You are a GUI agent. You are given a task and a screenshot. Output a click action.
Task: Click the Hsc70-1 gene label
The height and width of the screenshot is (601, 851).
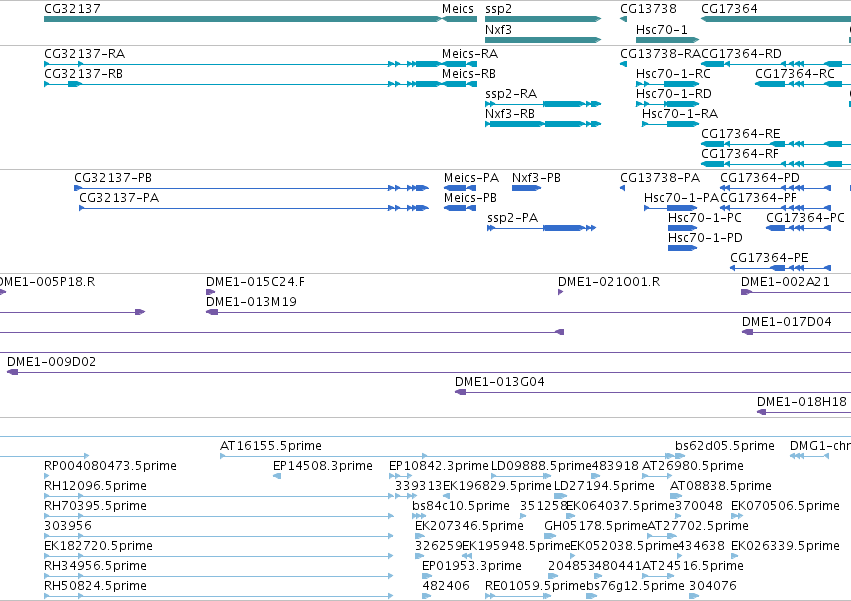661,29
